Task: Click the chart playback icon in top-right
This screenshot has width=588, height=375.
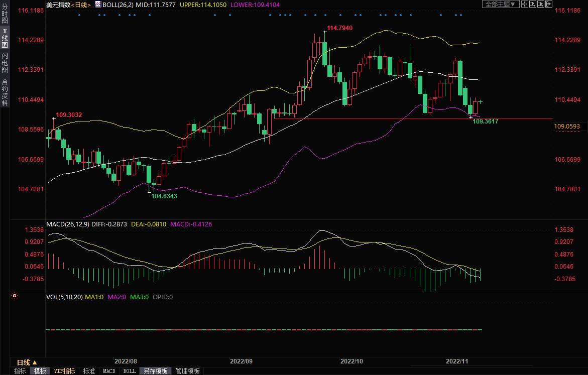Action: tap(541, 4)
